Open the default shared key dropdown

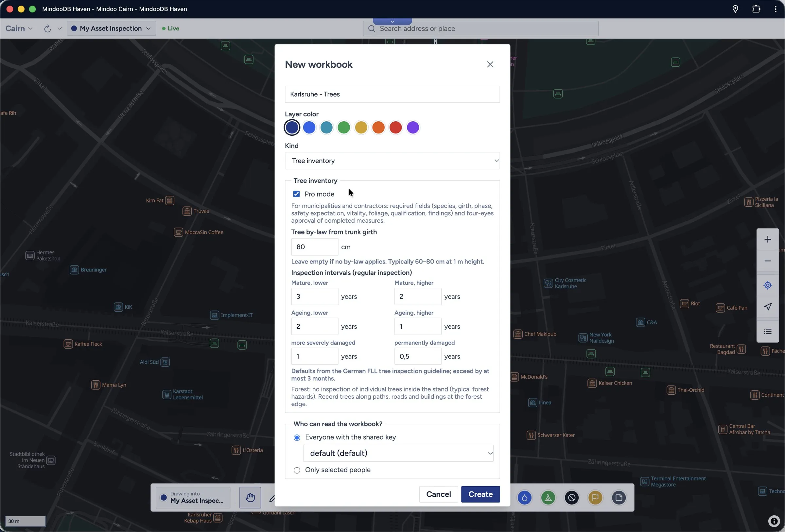pos(398,453)
